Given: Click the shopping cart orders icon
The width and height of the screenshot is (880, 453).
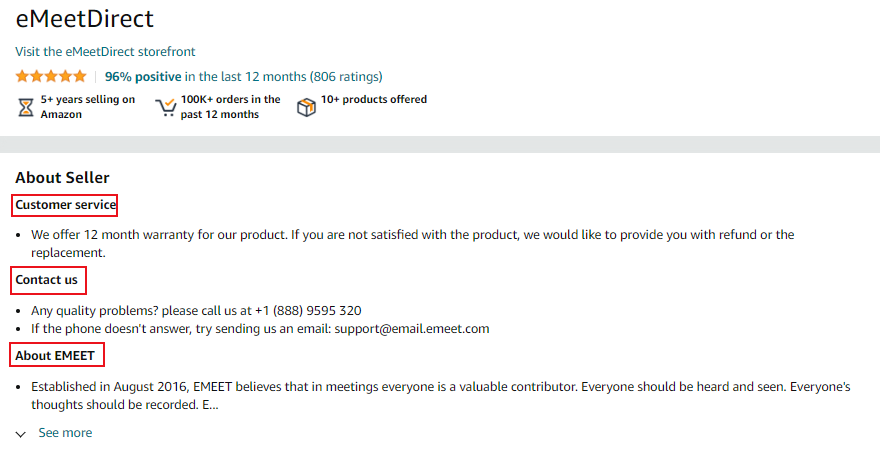Looking at the screenshot, I should (x=166, y=107).
